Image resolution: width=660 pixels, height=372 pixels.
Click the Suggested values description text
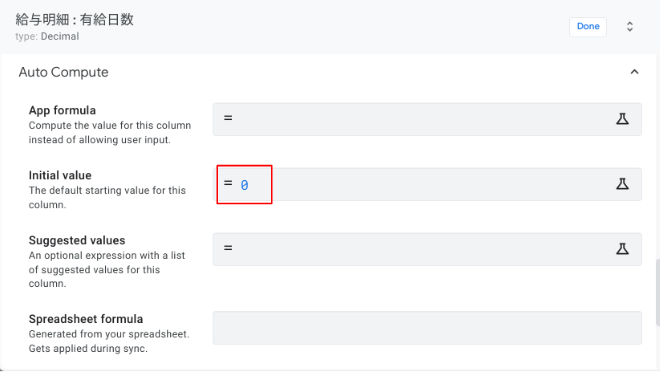coord(107,269)
